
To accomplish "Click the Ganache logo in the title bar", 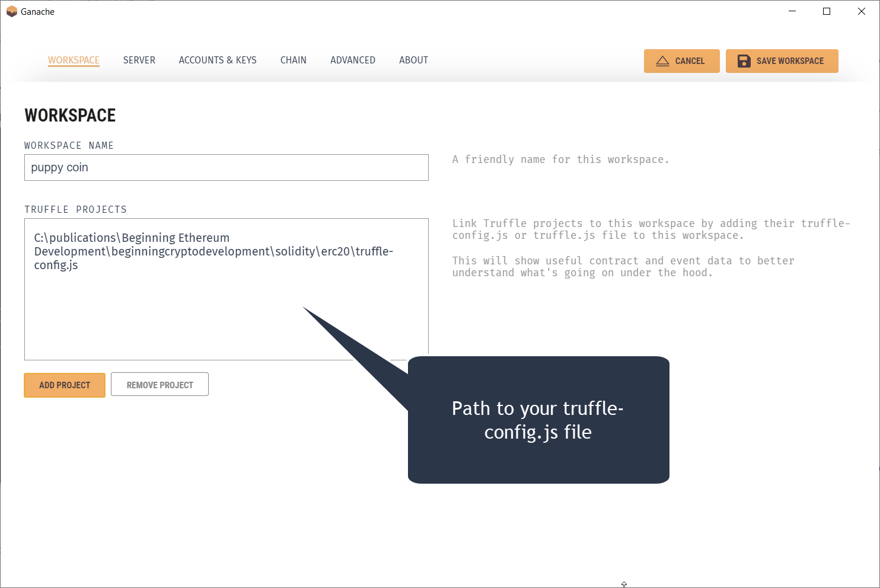I will (x=11, y=12).
